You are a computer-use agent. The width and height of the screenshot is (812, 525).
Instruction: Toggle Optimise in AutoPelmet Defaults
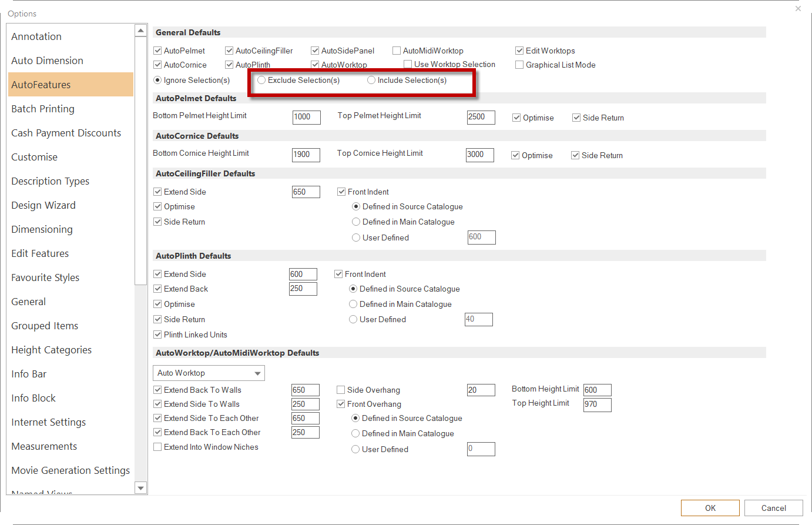point(516,118)
